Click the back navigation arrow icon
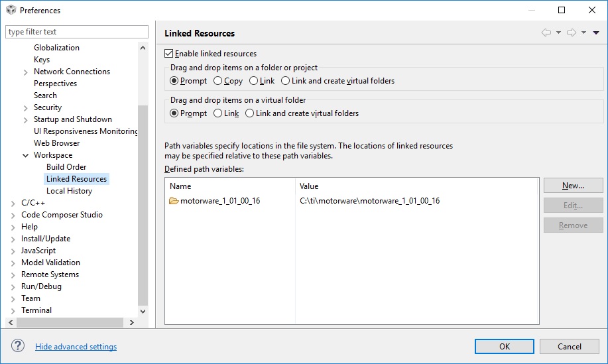 [546, 32]
